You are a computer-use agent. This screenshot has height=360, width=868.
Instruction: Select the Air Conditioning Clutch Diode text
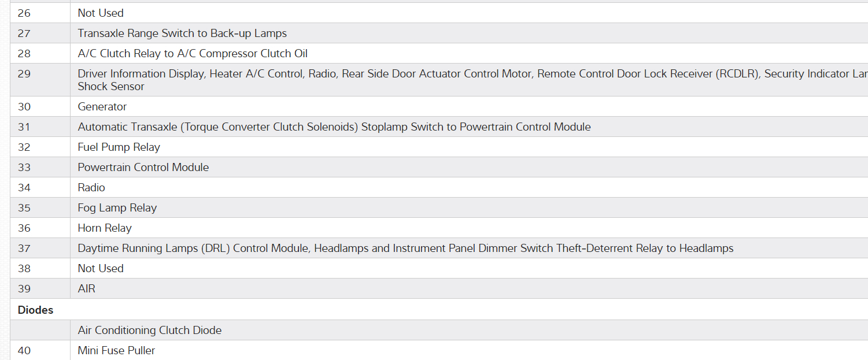tap(150, 330)
